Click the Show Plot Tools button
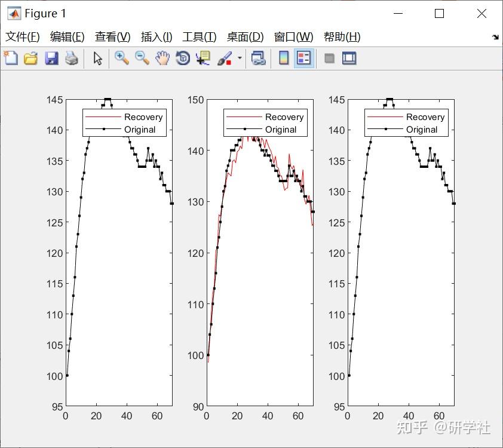The height and width of the screenshot is (448, 503). click(349, 59)
